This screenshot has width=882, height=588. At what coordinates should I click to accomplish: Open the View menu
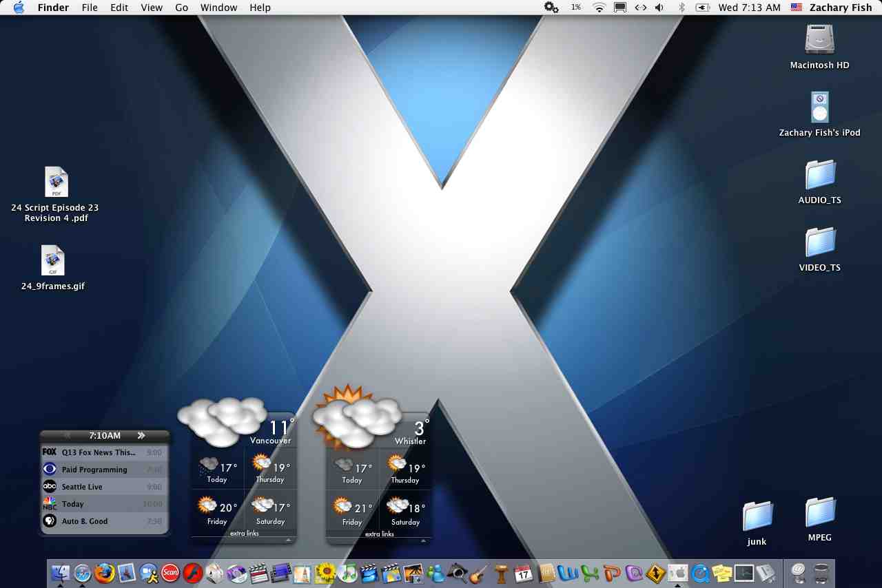[152, 8]
